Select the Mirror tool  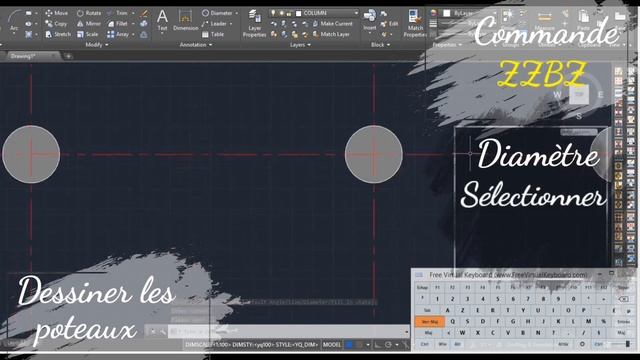click(89, 24)
